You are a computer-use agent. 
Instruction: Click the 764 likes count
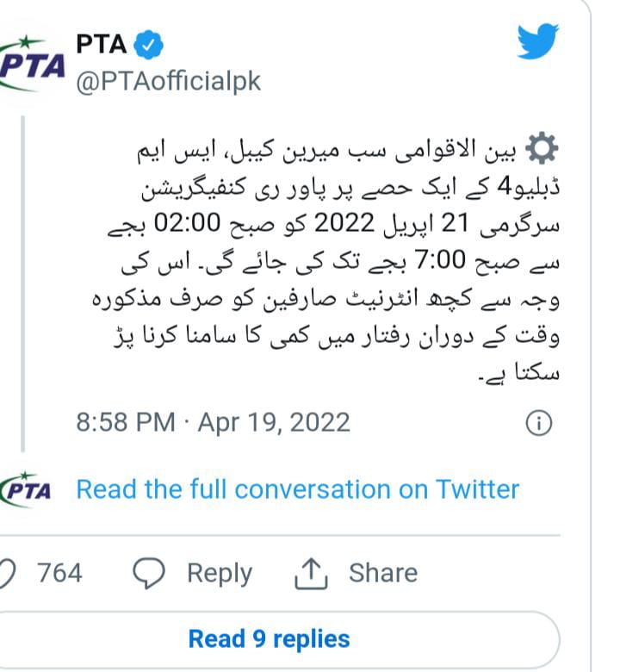point(60,573)
